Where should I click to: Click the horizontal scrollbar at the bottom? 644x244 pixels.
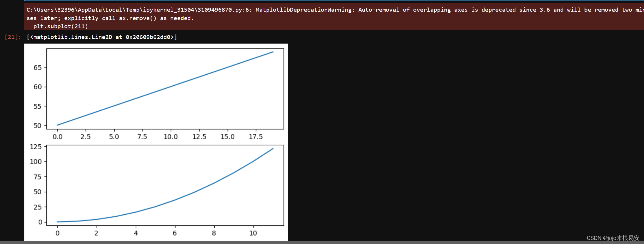click(x=322, y=243)
